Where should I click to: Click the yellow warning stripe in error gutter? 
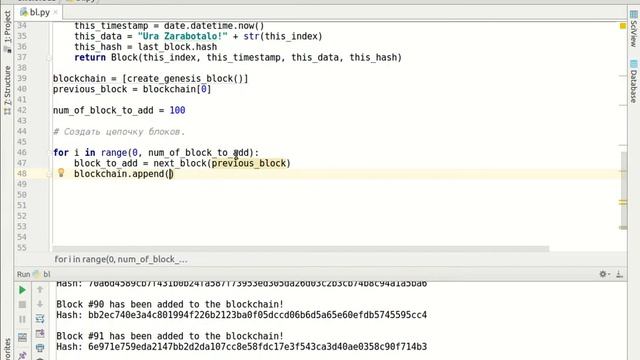coord(623,202)
